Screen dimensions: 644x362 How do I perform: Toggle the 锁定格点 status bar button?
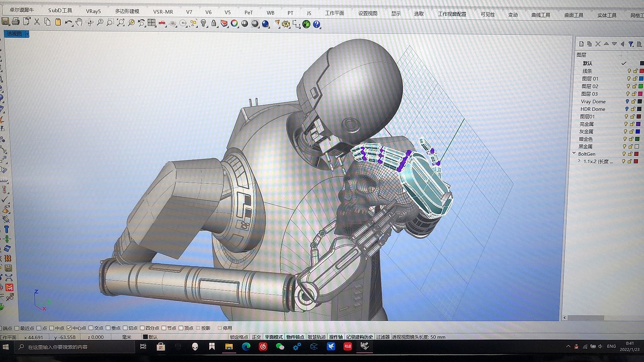point(239,337)
